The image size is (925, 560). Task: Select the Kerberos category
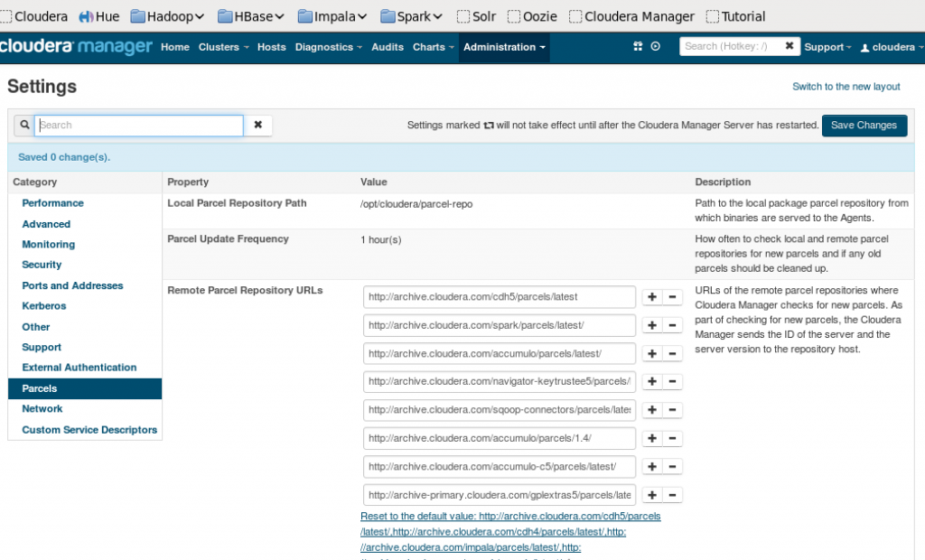(43, 306)
